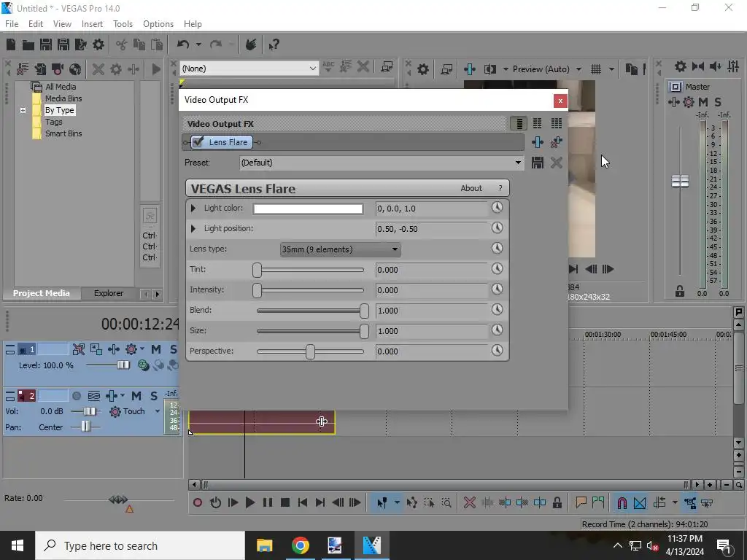
Task: Click the Windows search box
Action: pyautogui.click(x=140, y=545)
